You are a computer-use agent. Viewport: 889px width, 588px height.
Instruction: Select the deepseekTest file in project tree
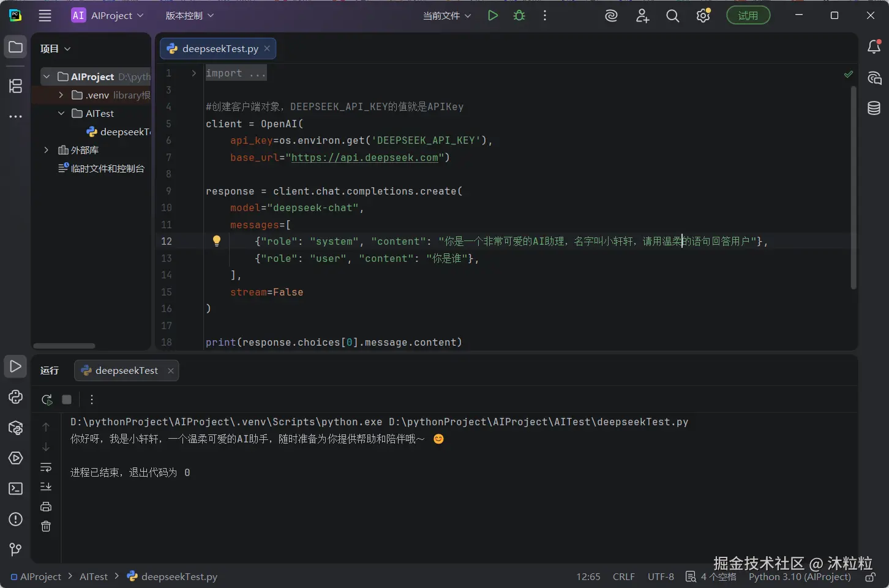(x=118, y=132)
